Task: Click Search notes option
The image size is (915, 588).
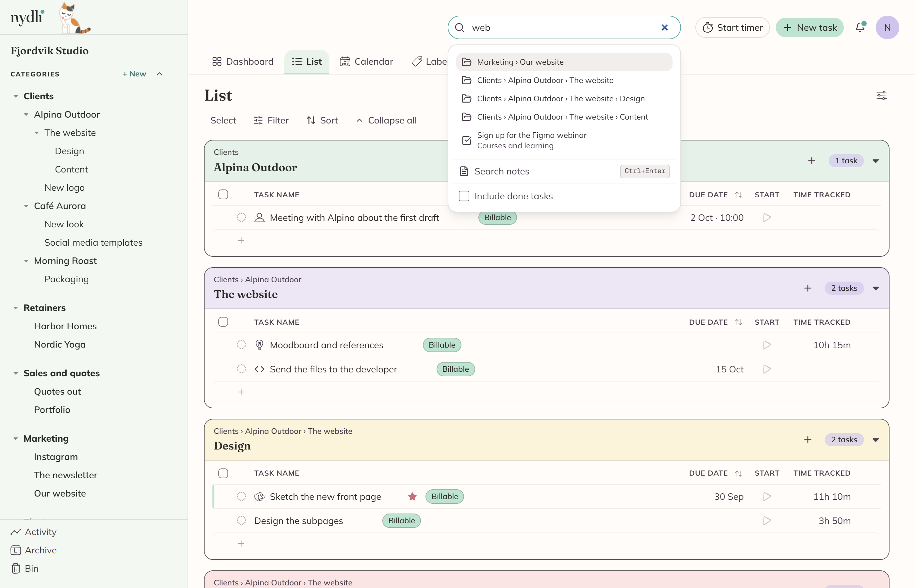Action: coord(564,171)
